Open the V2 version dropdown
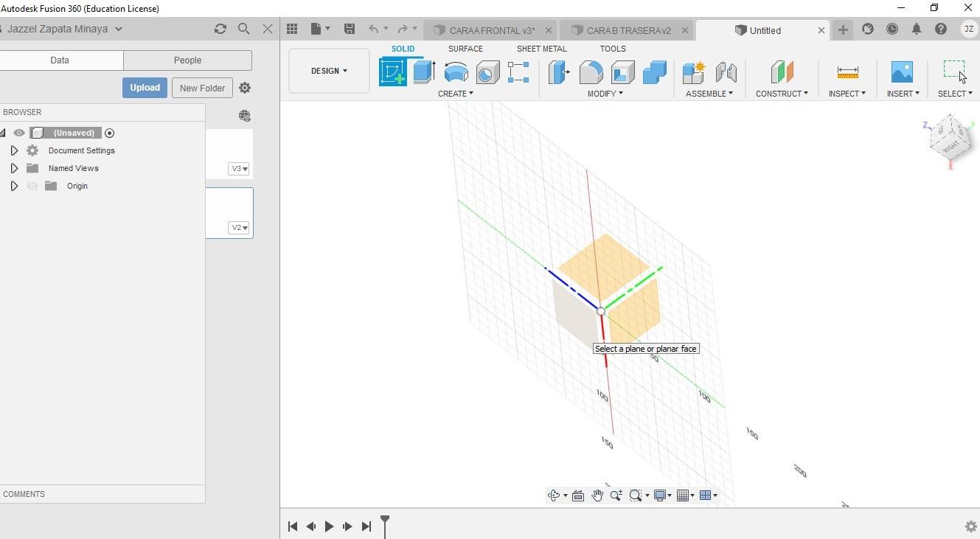 pyautogui.click(x=239, y=228)
